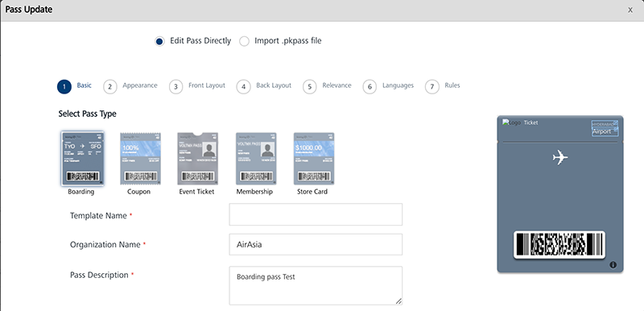The image size is (644, 311).
Task: Choose the Store Card pass type icon
Action: tap(314, 159)
